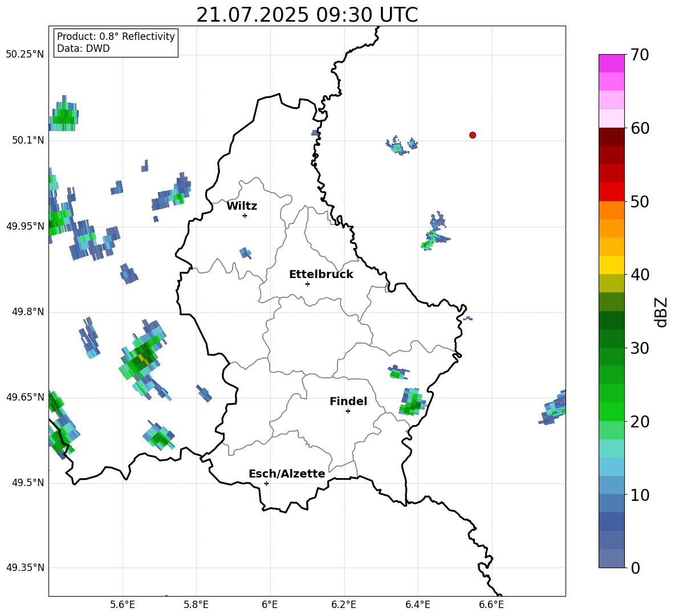Click the title 21.07.2025 09:30 UTC

(307, 15)
